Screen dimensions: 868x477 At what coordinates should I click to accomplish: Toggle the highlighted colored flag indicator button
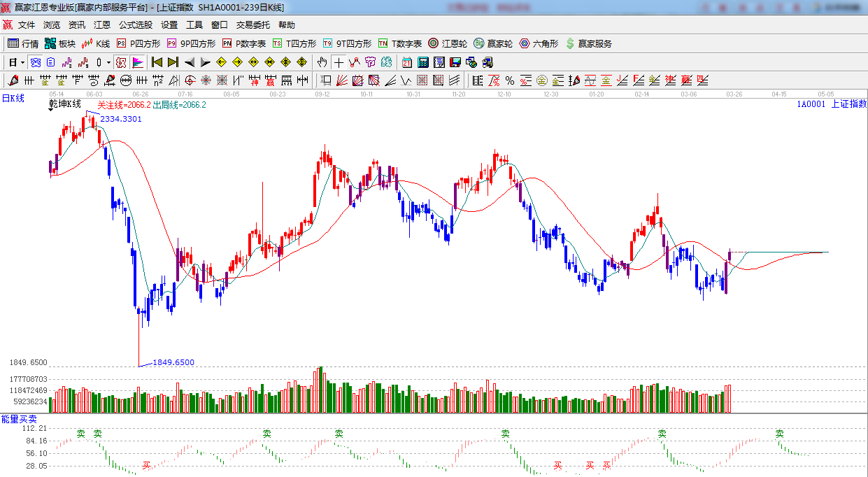[137, 62]
